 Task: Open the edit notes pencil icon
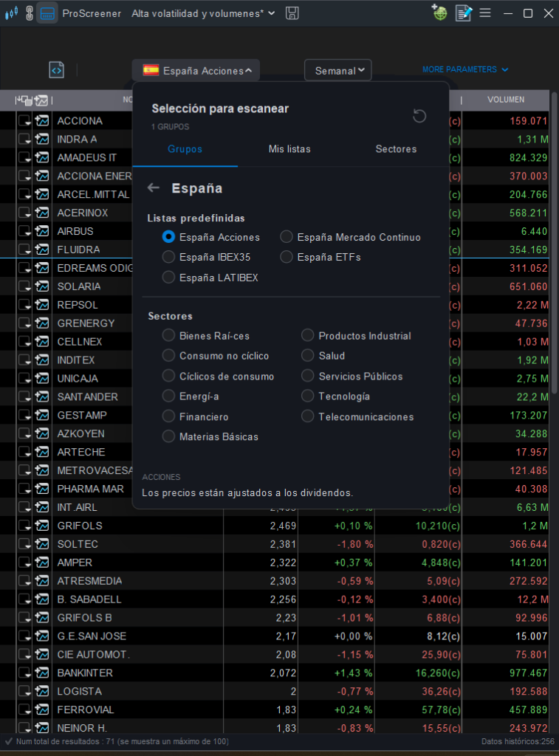pos(464,13)
